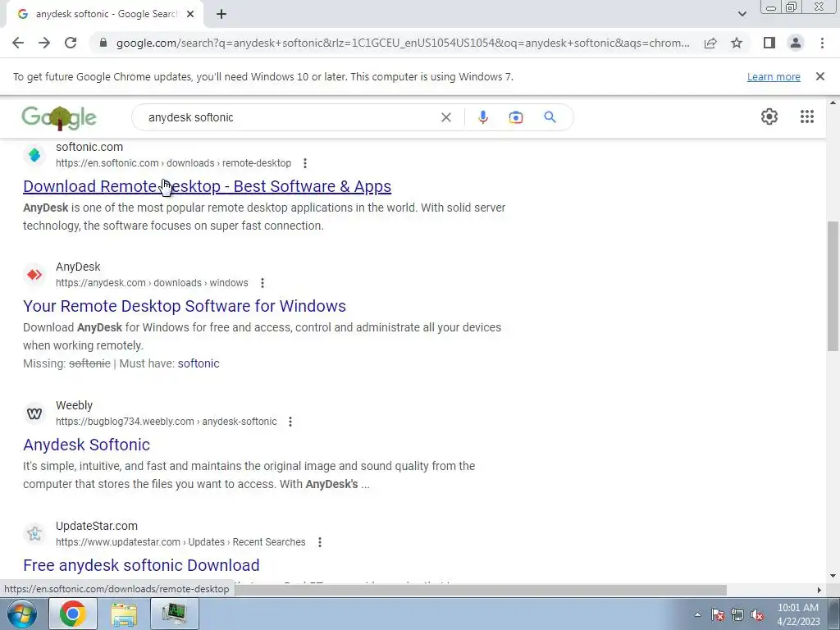The width and height of the screenshot is (840, 630).
Task: Show hidden system tray icons
Action: click(x=697, y=614)
